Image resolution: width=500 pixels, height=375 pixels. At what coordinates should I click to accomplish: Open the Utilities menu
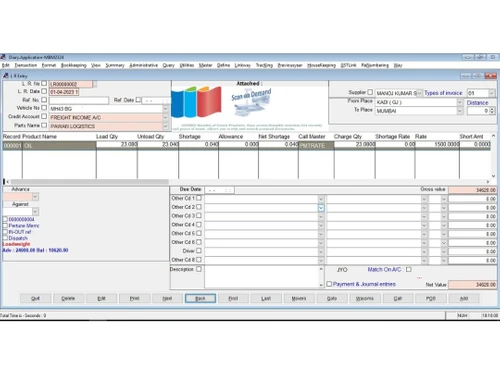[x=187, y=65]
